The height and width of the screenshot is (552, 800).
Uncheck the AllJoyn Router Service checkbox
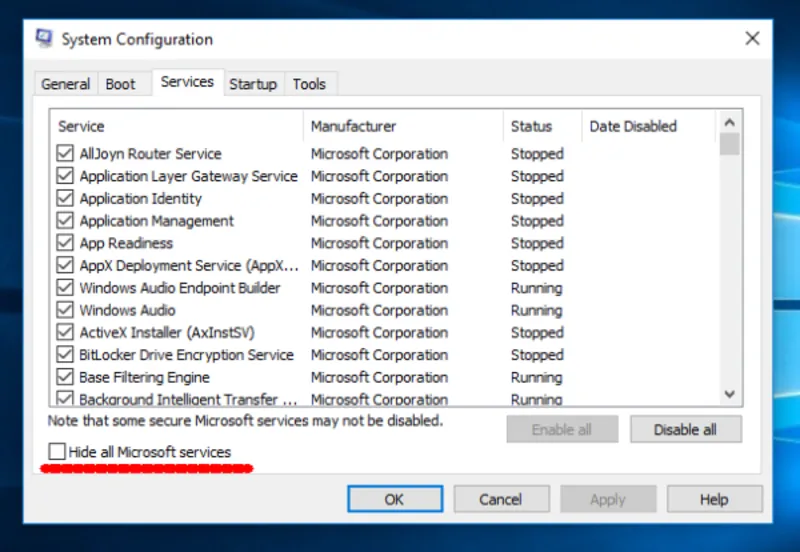pos(65,154)
